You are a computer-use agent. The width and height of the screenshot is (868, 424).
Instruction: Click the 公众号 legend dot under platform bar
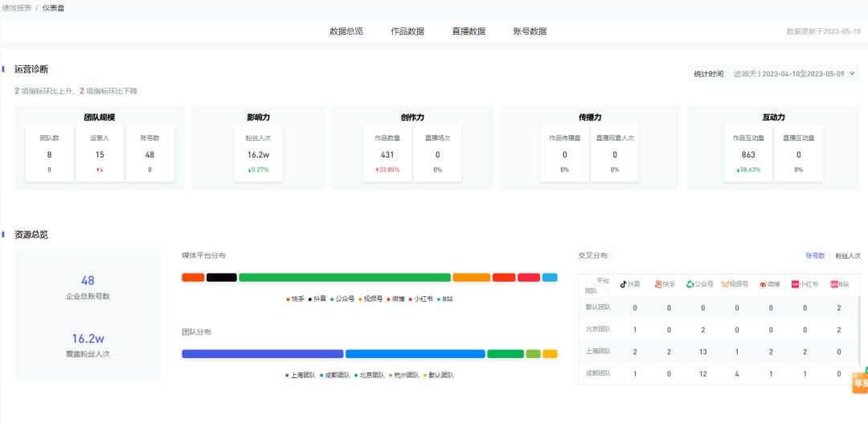332,298
